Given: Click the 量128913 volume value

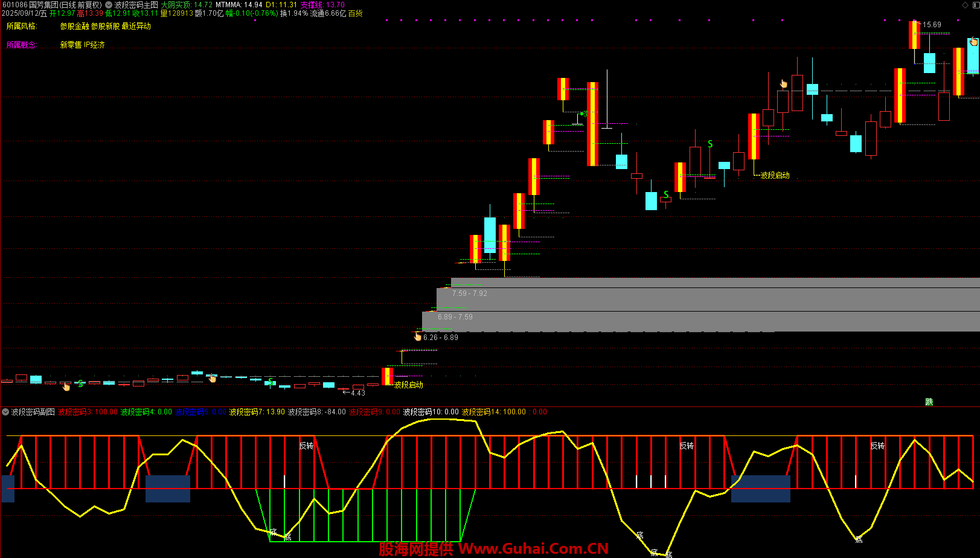Looking at the screenshot, I should (177, 13).
